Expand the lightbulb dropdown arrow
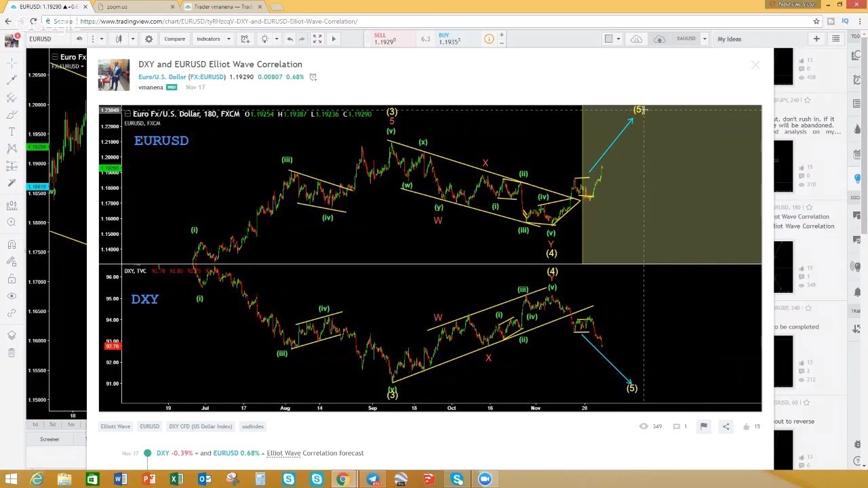This screenshot has width=868, height=488. (277, 39)
